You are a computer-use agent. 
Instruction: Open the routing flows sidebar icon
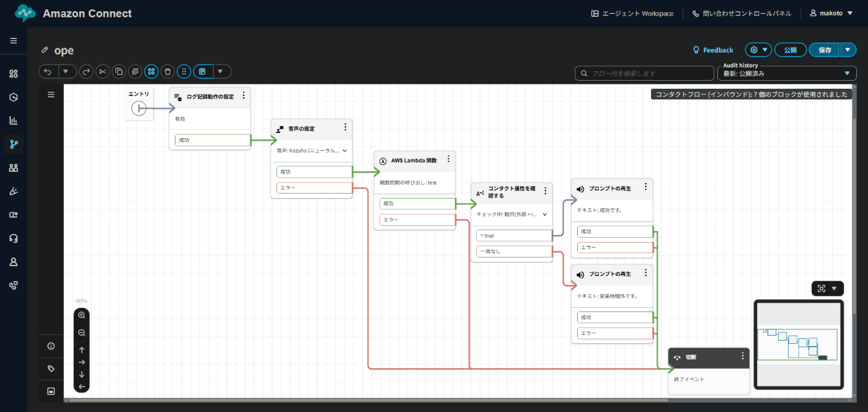coord(14,144)
